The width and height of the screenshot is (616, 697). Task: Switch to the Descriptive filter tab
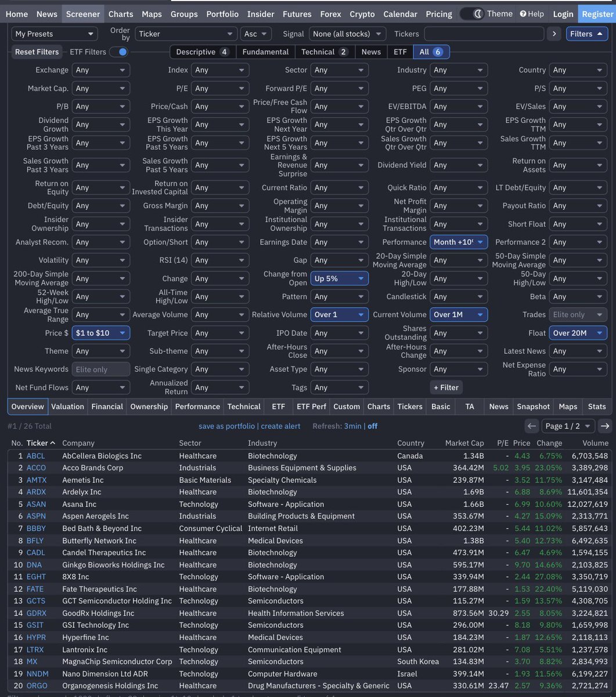coord(203,52)
